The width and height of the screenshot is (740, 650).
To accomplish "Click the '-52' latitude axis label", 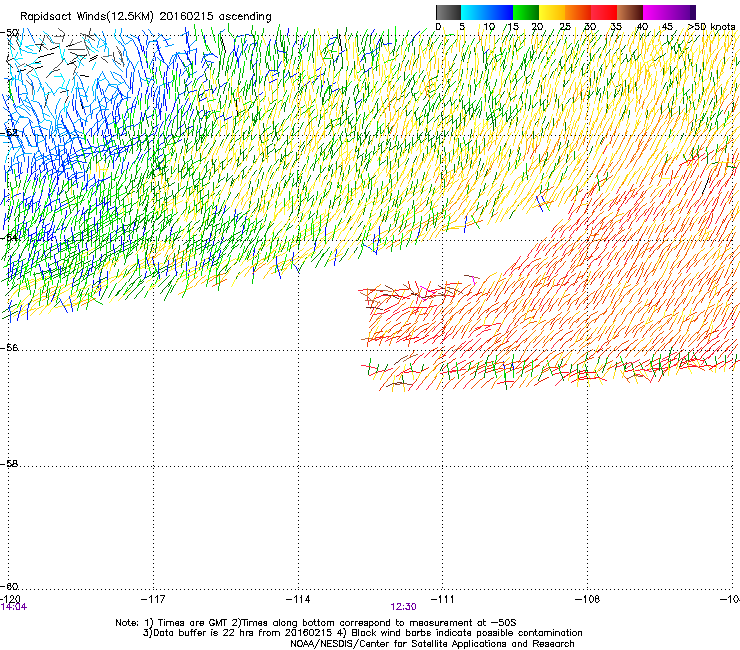I will 10,133.
